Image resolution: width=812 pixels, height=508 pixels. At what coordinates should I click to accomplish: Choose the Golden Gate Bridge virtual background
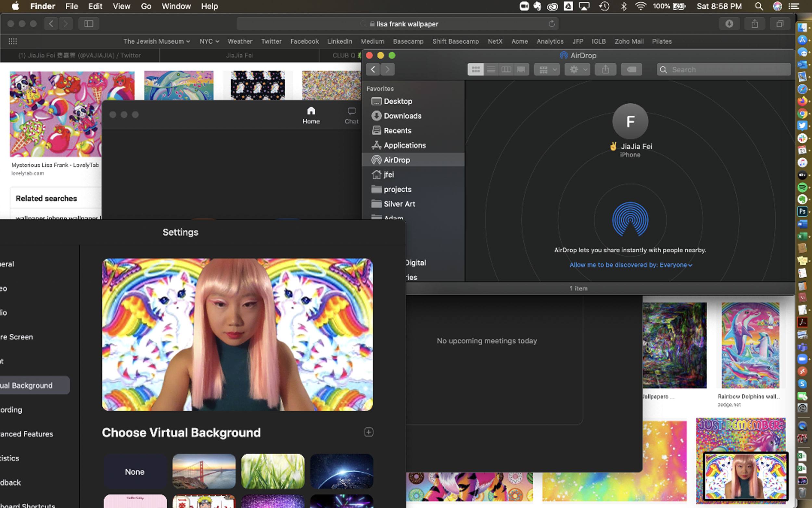(x=204, y=471)
